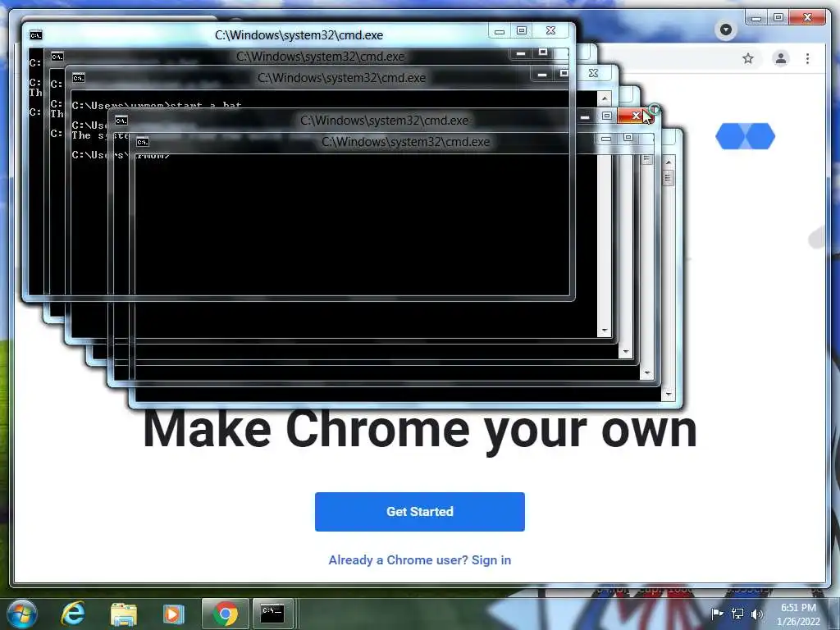
Task: Click the frontmost cmd window's scroll-up arrow
Action: coord(668,162)
